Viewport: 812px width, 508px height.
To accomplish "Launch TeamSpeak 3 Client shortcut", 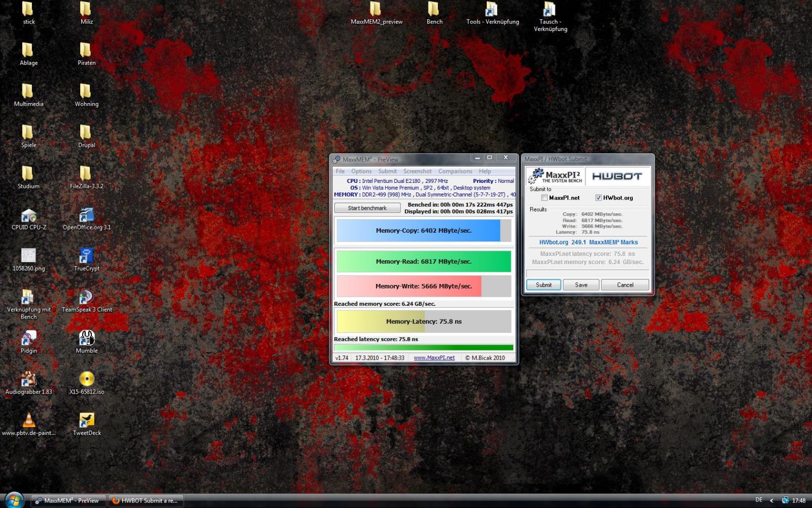I will [x=86, y=301].
